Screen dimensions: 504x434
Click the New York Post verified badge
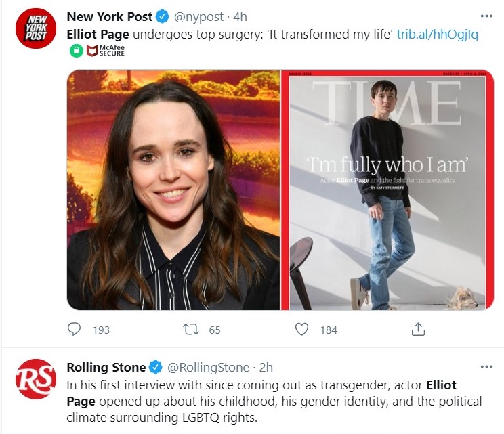(163, 17)
